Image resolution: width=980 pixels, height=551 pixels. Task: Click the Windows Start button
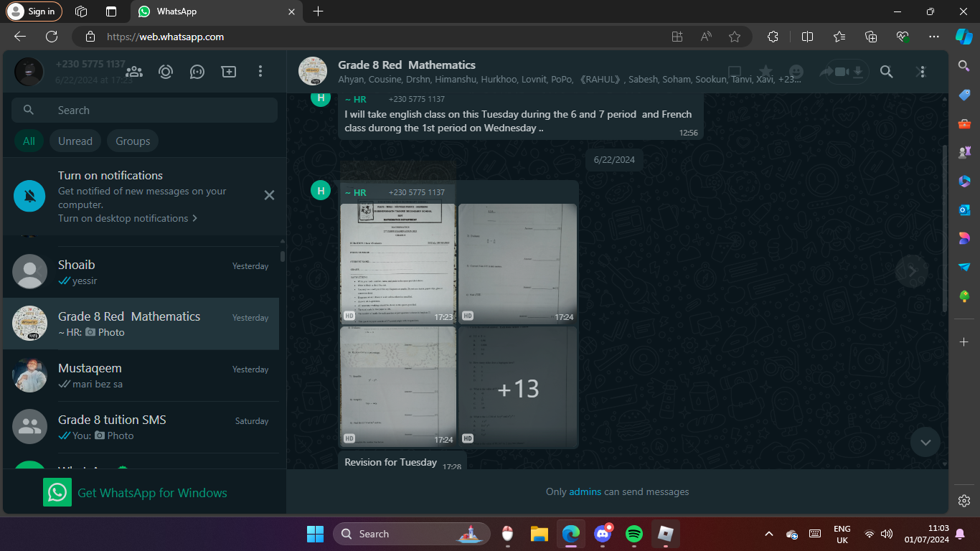click(315, 534)
